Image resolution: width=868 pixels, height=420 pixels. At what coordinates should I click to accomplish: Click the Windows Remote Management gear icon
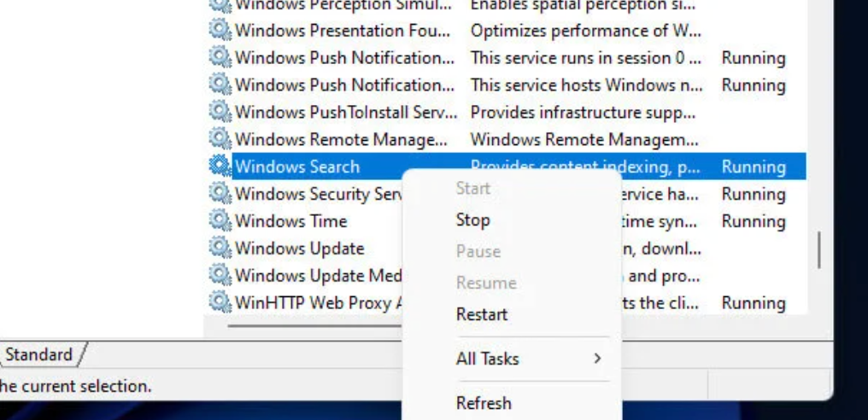220,139
